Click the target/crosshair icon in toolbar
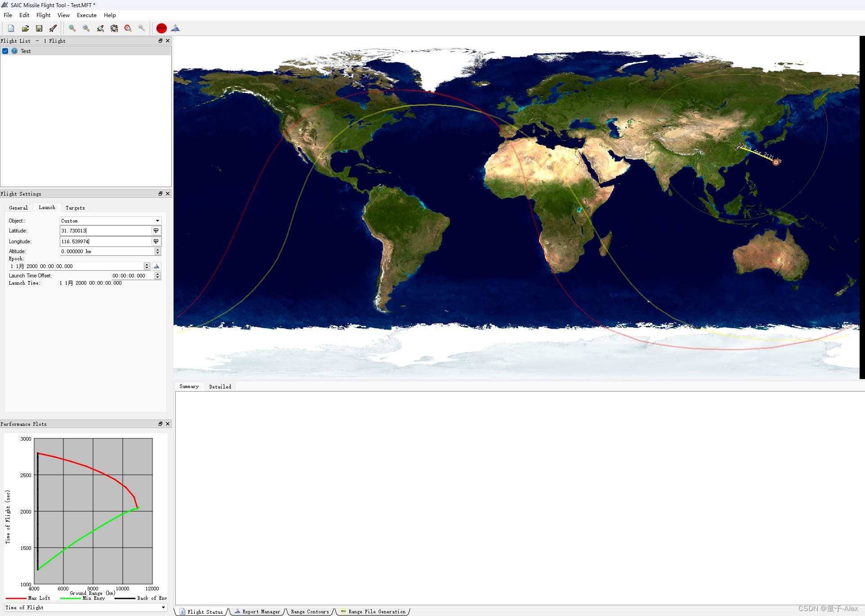 (128, 28)
